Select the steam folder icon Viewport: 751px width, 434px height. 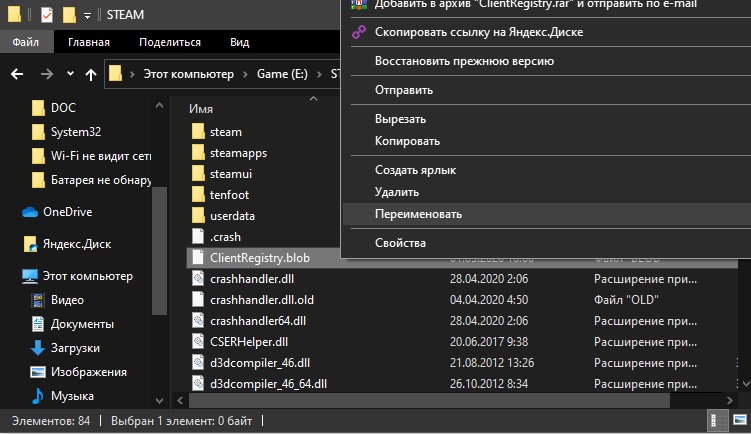pos(198,132)
